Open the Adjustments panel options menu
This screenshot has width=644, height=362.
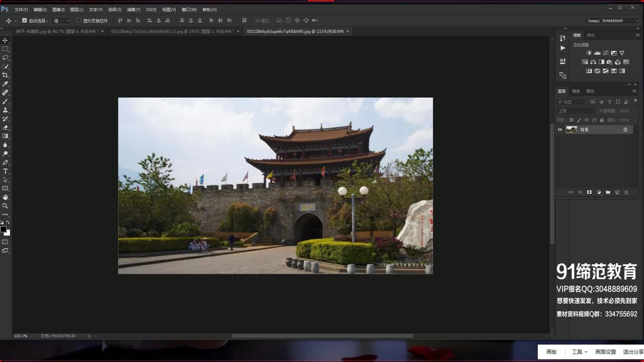(x=638, y=35)
